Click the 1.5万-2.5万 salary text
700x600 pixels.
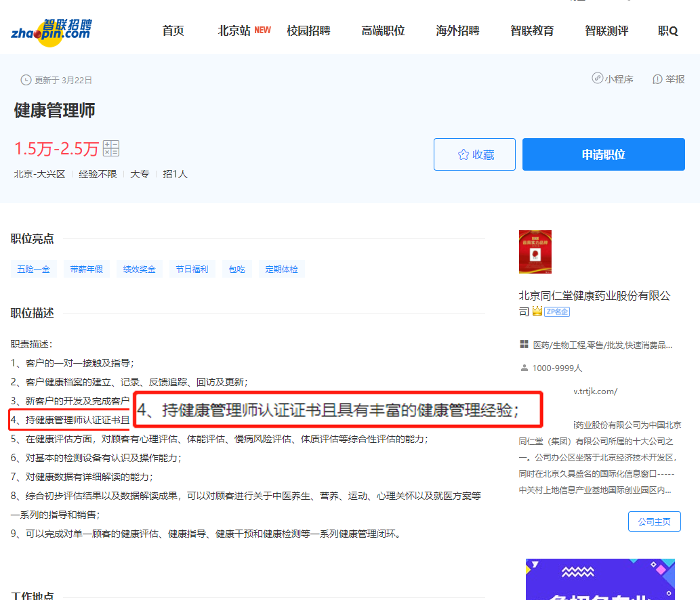[x=56, y=148]
